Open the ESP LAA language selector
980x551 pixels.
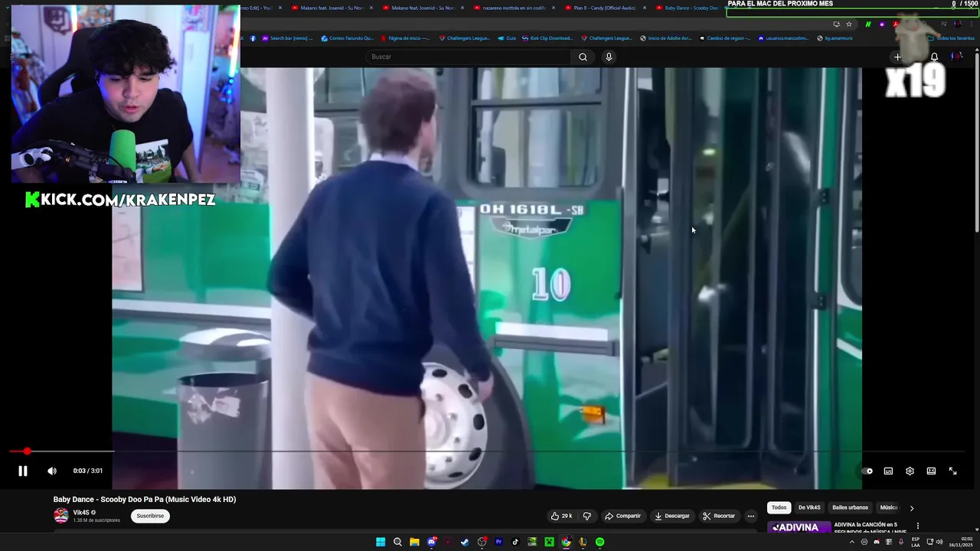click(916, 542)
